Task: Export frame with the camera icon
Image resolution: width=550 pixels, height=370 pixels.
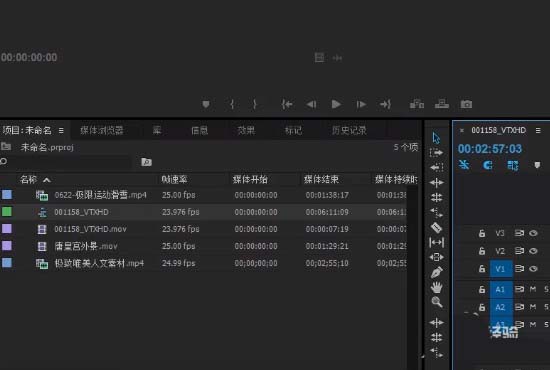Action: point(466,104)
